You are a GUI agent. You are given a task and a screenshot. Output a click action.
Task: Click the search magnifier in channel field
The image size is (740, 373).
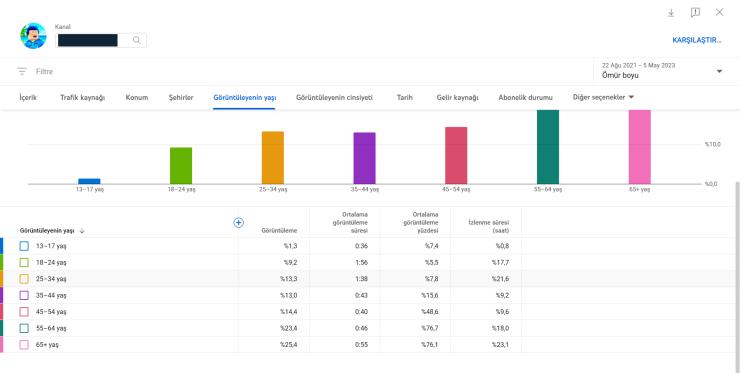pos(136,41)
